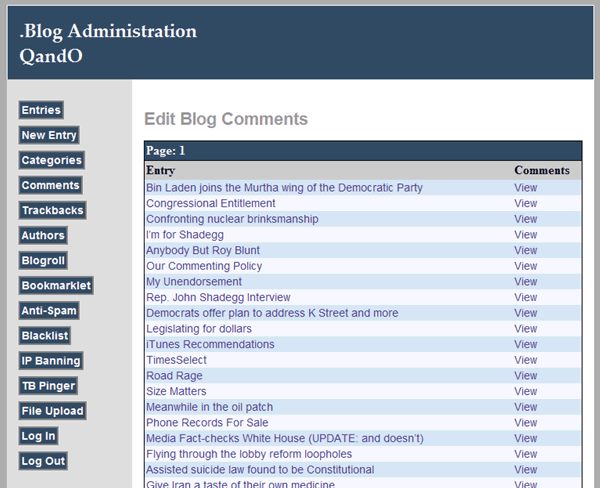This screenshot has height=488, width=600.
Task: Open the Authors admin page
Action: 43,235
